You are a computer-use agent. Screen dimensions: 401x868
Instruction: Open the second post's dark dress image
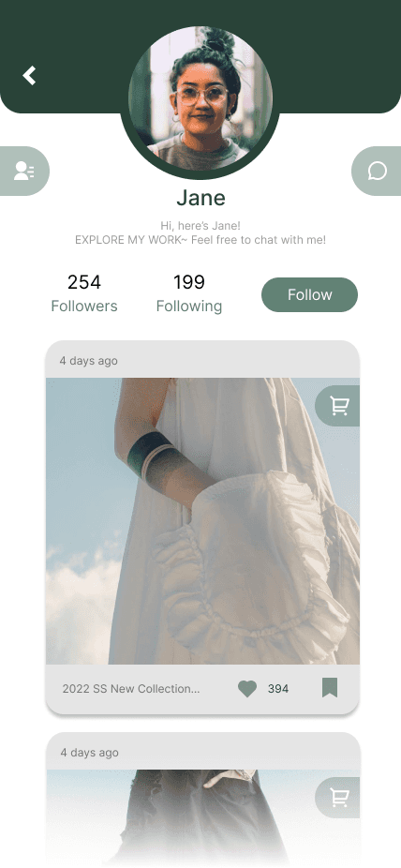click(202, 816)
